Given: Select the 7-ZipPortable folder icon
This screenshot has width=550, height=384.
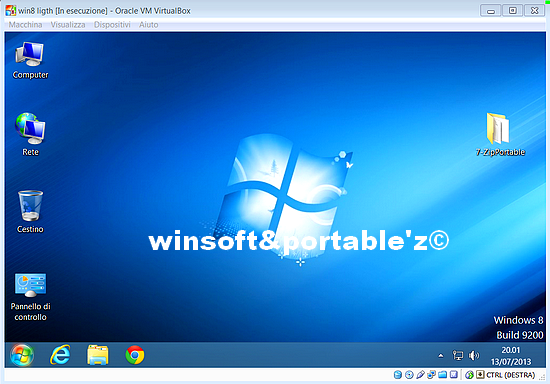Looking at the screenshot, I should (500, 134).
